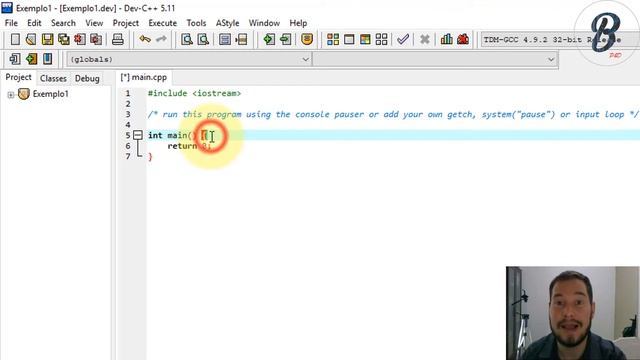Undo the last edit
The height and width of the screenshot is (360, 640).
[x=144, y=39]
